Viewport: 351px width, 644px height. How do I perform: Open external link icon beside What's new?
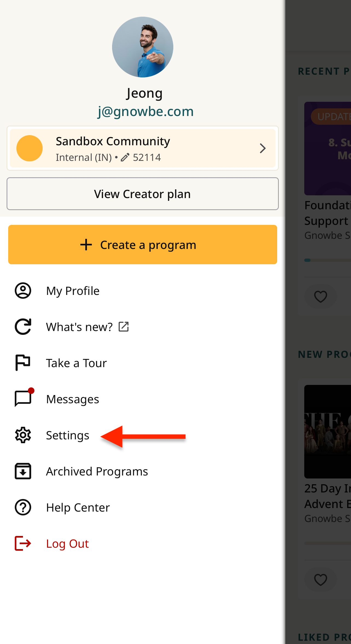[124, 327]
